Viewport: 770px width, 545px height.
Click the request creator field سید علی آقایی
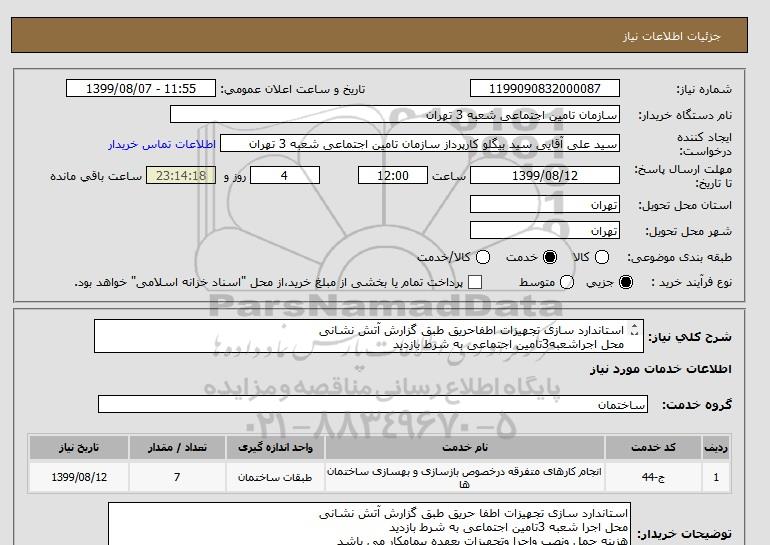click(420, 144)
